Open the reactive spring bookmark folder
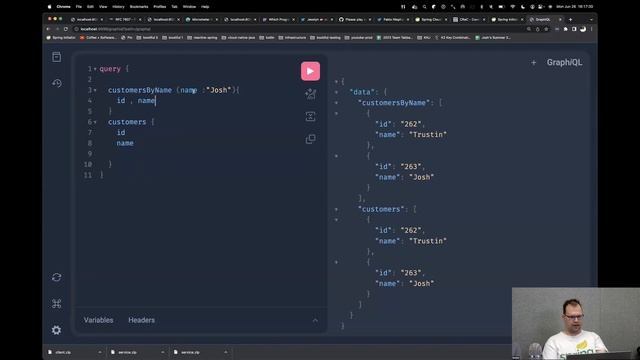Viewport: 640px width, 360px height. (203, 38)
